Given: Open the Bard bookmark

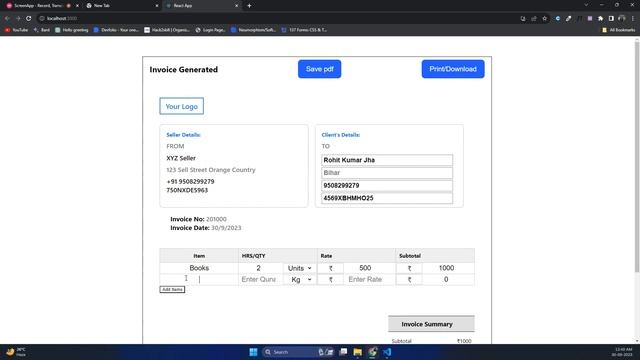Looking at the screenshot, I should [42, 30].
